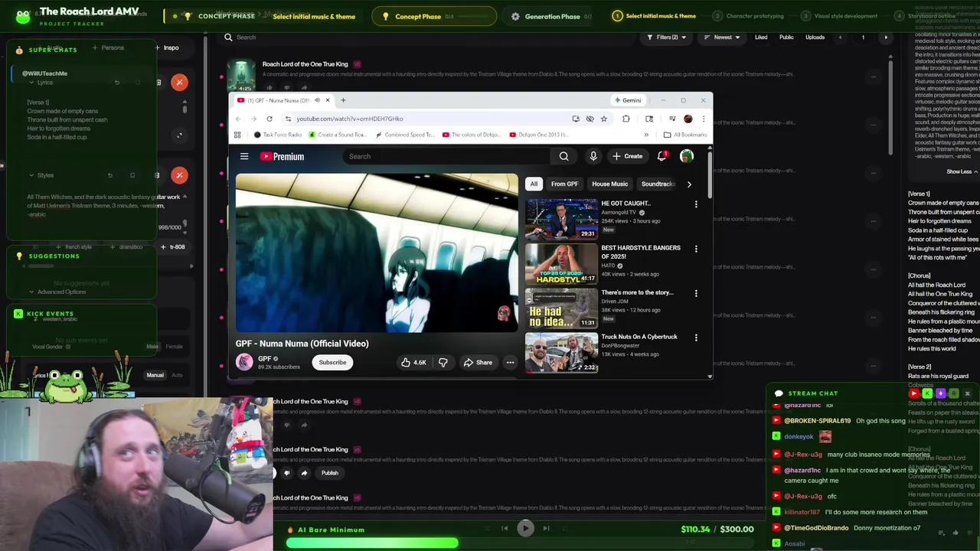Click the AI Bare Minimum green progress bar
The image size is (980, 551).
[x=372, y=543]
